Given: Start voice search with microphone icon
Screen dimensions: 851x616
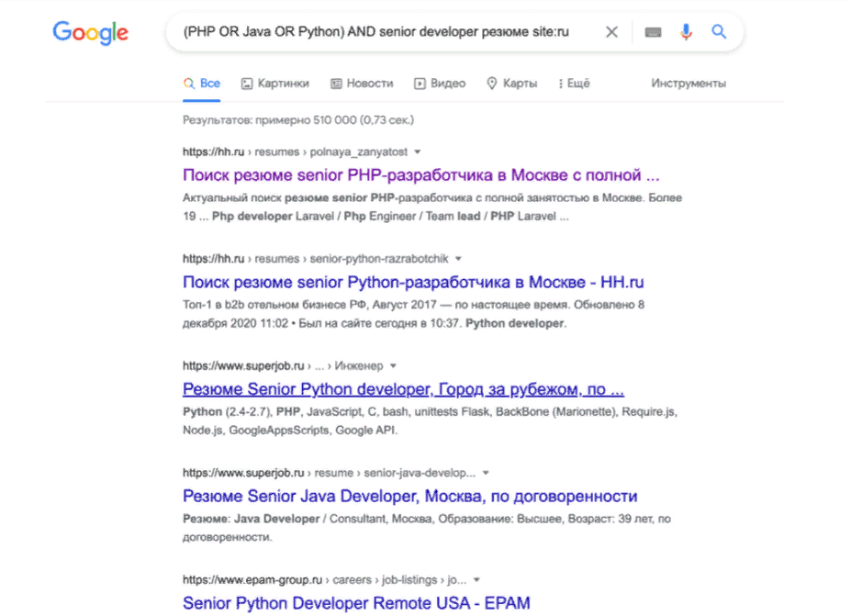Looking at the screenshot, I should coord(686,32).
